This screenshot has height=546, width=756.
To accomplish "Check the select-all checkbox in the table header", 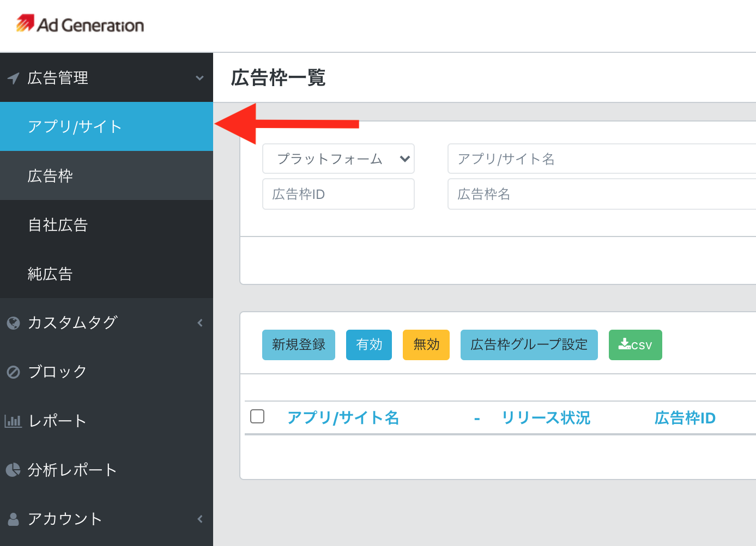I will 257,416.
